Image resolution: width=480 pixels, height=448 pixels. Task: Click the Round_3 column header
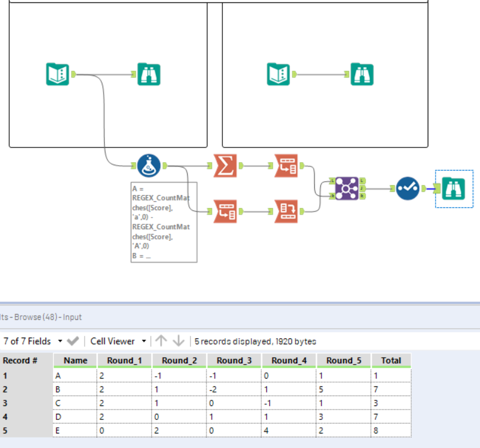click(234, 360)
